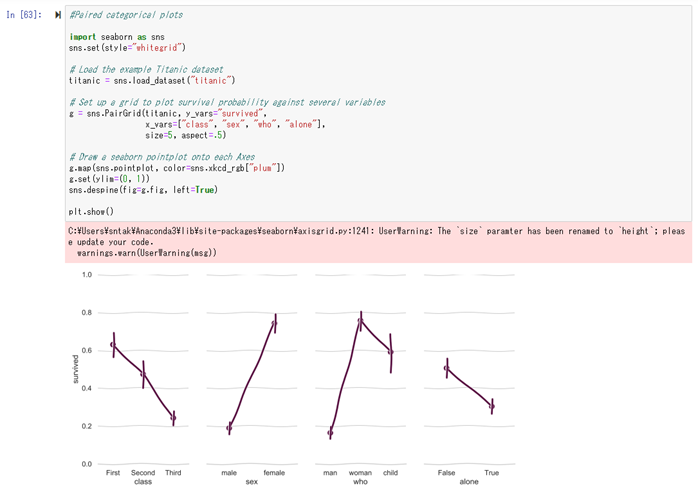This screenshot has width=698, height=501.
Task: Click the 'class' x-axis label
Action: 143,482
